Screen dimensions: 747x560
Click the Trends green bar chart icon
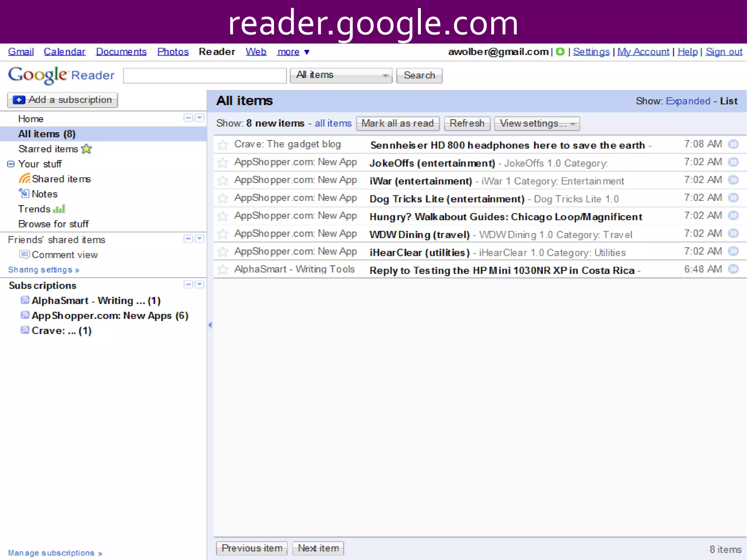(59, 209)
